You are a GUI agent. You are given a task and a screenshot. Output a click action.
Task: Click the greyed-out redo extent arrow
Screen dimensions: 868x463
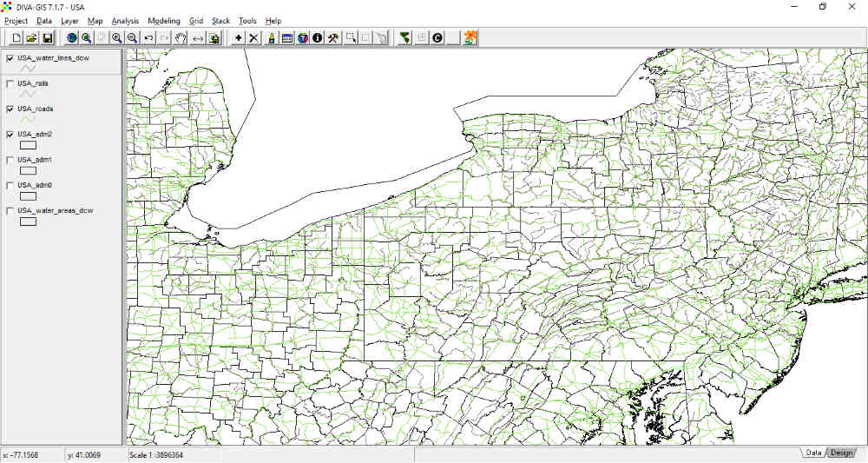click(164, 37)
